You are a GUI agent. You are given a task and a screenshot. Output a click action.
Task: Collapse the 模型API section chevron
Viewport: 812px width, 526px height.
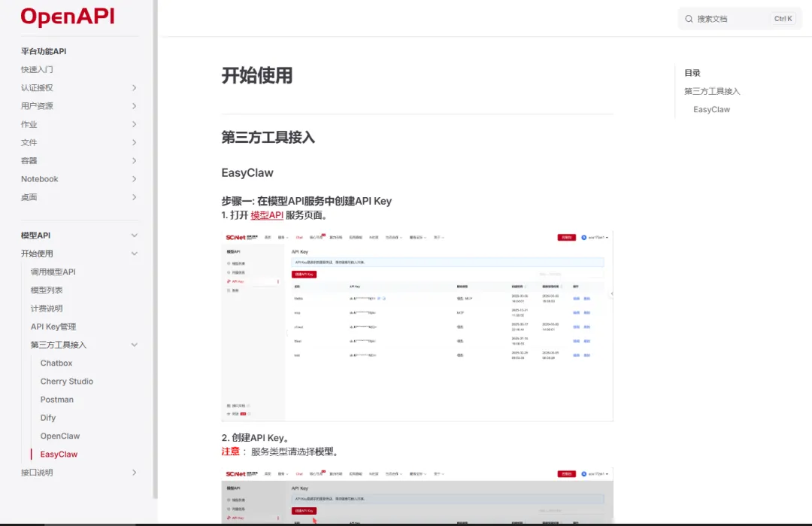(134, 236)
